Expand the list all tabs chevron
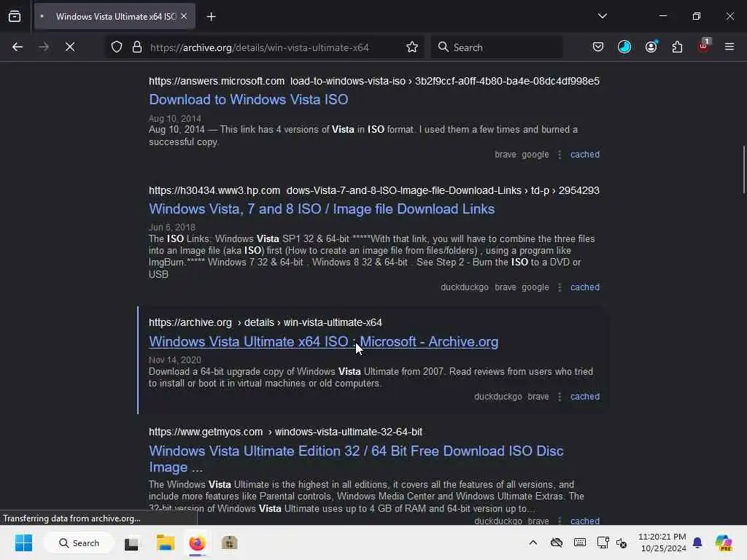 click(x=602, y=16)
